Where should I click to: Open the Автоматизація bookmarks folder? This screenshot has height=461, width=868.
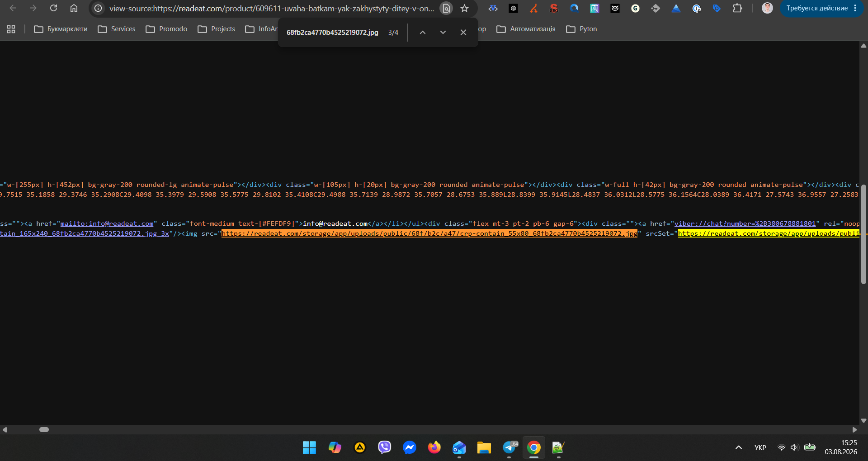[526, 29]
